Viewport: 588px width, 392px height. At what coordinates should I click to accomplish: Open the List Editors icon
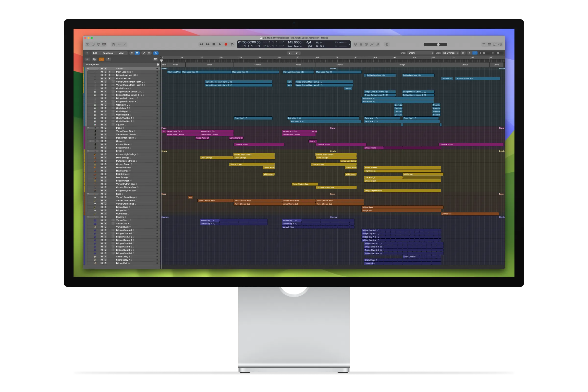(484, 44)
